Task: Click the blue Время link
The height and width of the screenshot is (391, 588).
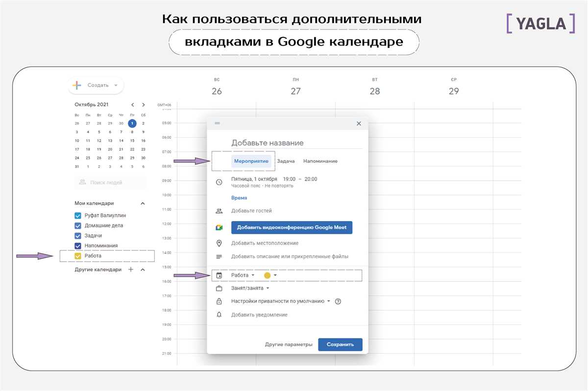Action: (239, 198)
